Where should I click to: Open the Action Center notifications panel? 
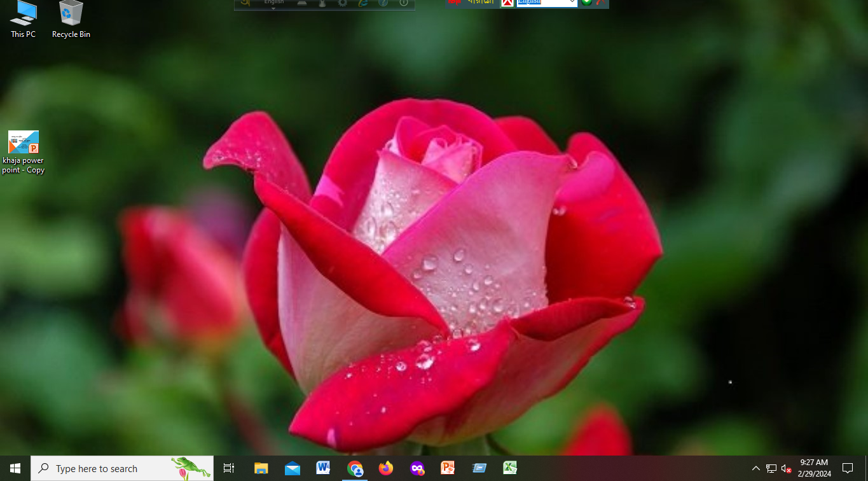(847, 468)
